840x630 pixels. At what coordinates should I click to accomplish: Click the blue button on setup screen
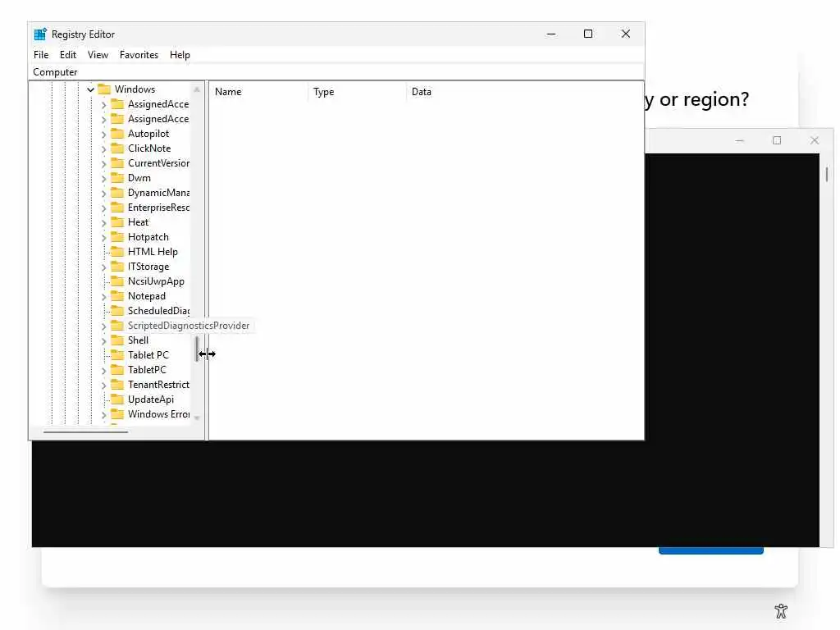pos(711,550)
